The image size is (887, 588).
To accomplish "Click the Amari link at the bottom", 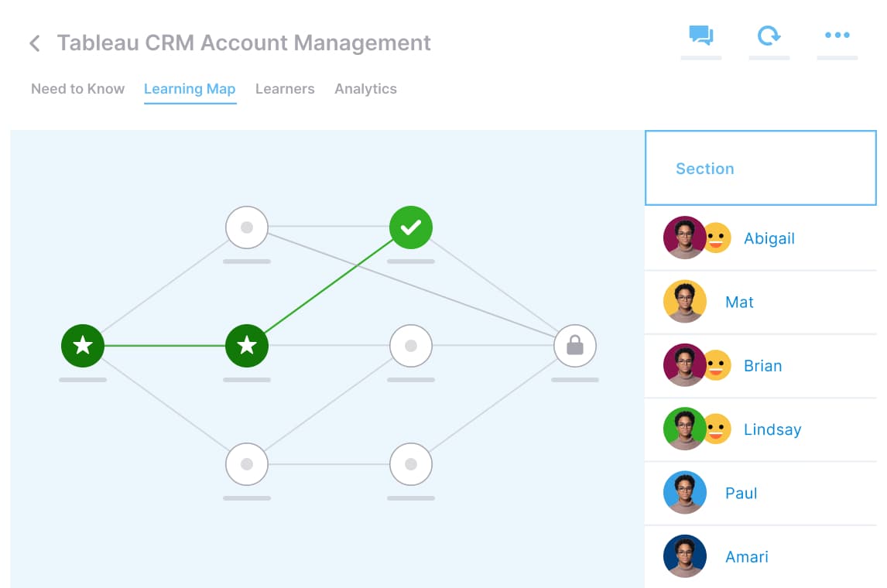I will pyautogui.click(x=746, y=557).
